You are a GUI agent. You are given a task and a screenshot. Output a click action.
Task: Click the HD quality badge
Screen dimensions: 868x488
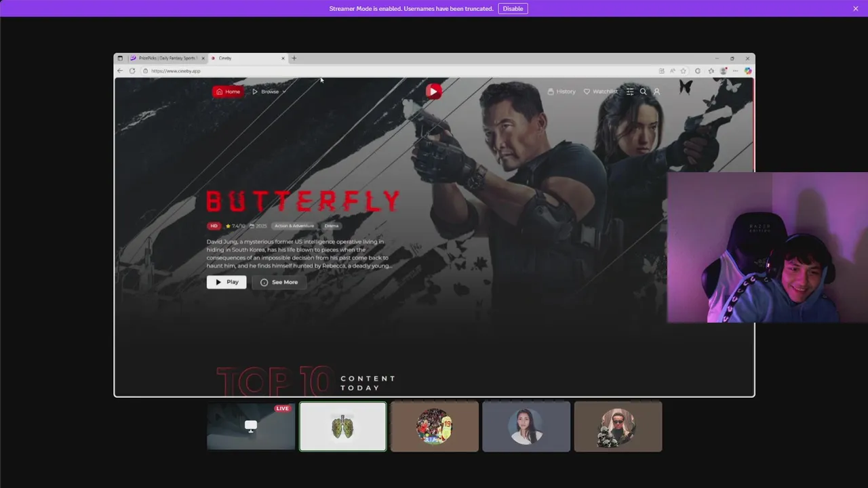pyautogui.click(x=214, y=226)
